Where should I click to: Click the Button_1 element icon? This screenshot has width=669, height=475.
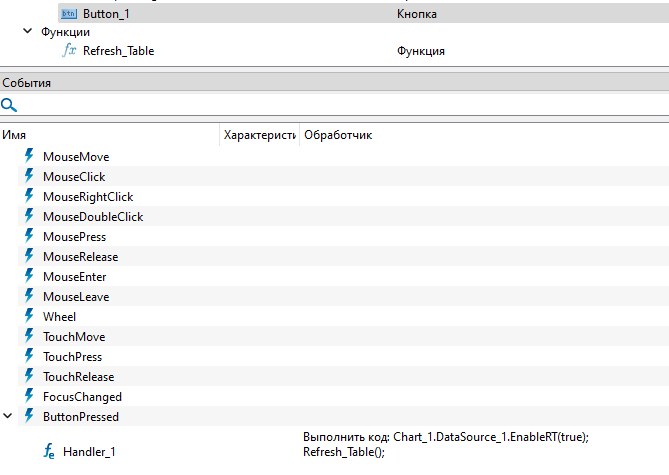tap(68, 14)
